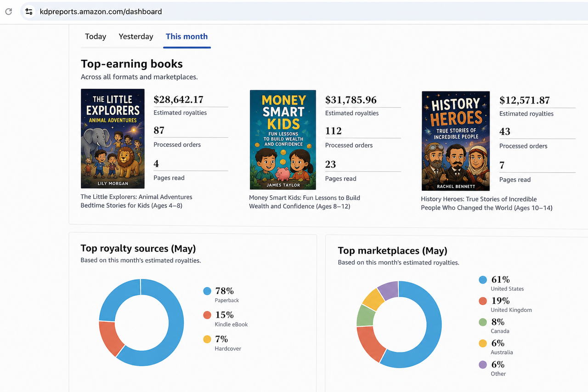588x392 pixels.
Task: Click the purple Other marketplace donut segment
Action: click(x=389, y=290)
